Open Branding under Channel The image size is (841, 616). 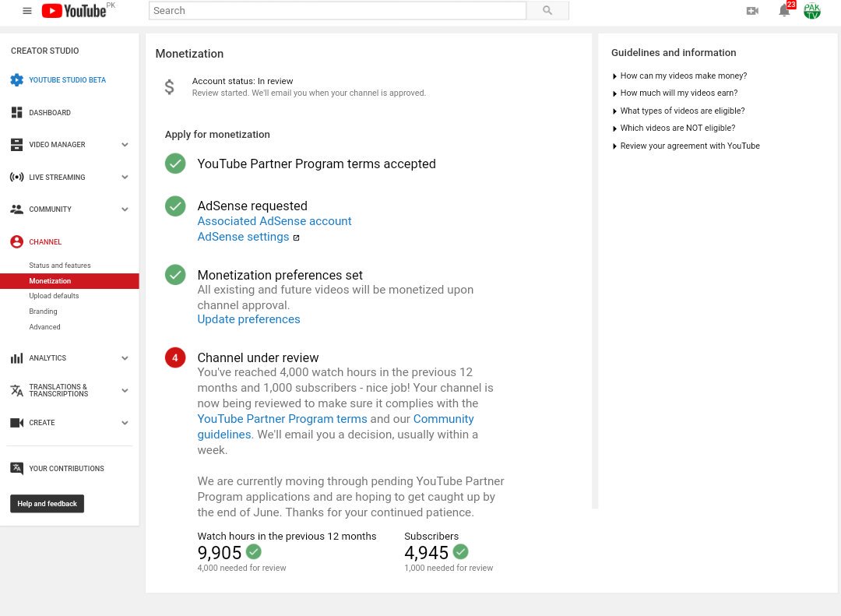(x=43, y=312)
